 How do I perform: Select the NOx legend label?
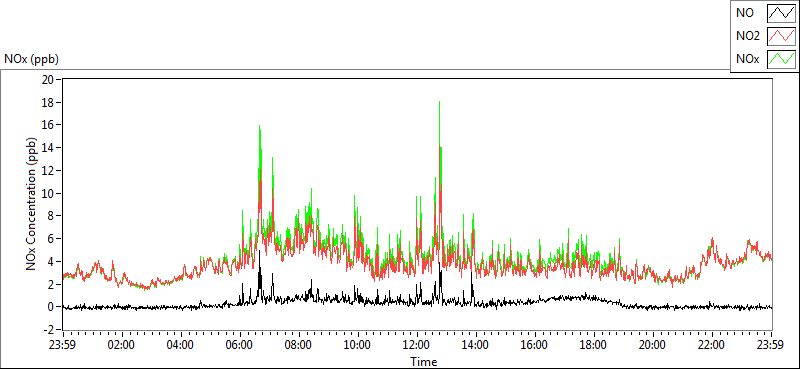[748, 59]
